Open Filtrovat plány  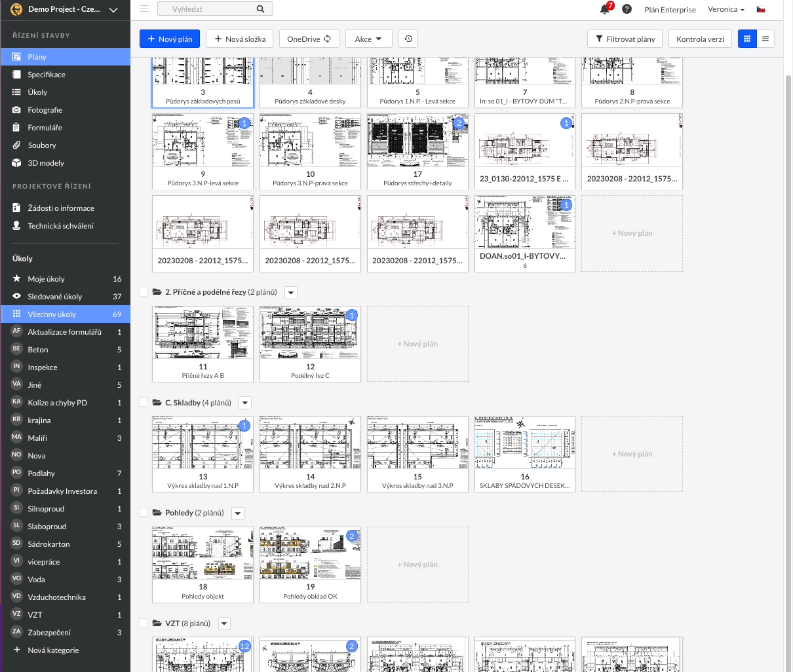(625, 39)
